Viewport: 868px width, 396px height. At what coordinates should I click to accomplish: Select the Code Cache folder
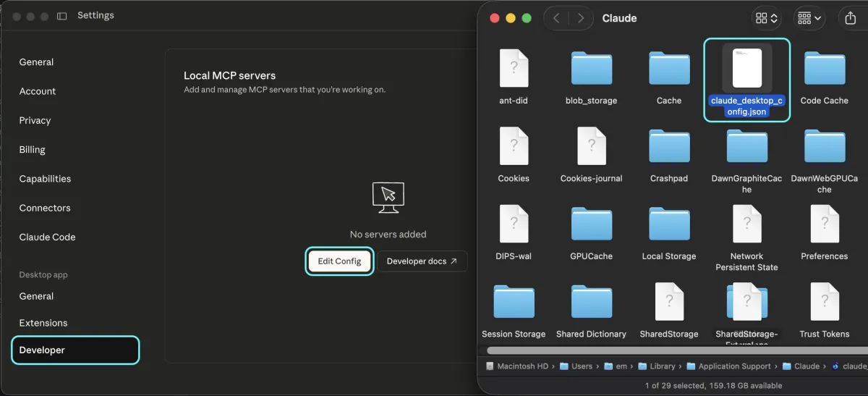825,77
